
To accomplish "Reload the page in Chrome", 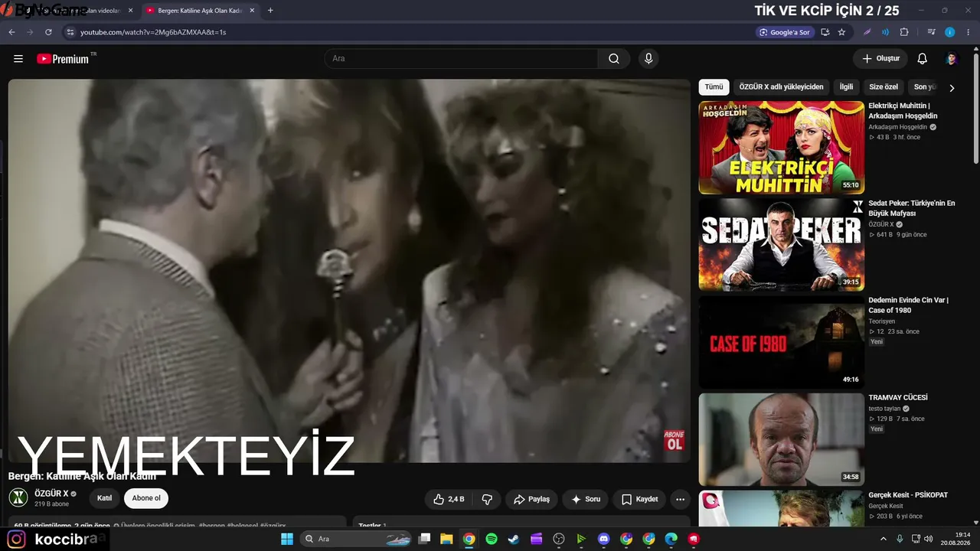I will tap(48, 32).
